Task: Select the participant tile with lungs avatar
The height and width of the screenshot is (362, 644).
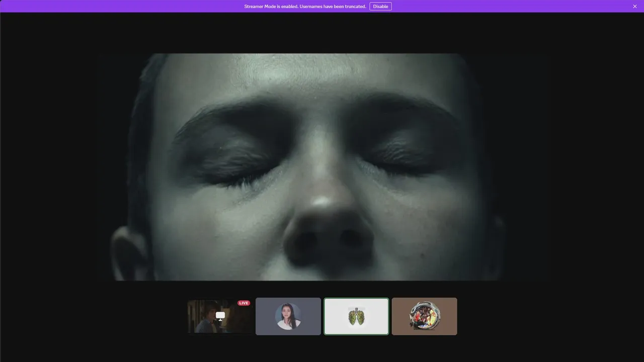Action: point(356,316)
